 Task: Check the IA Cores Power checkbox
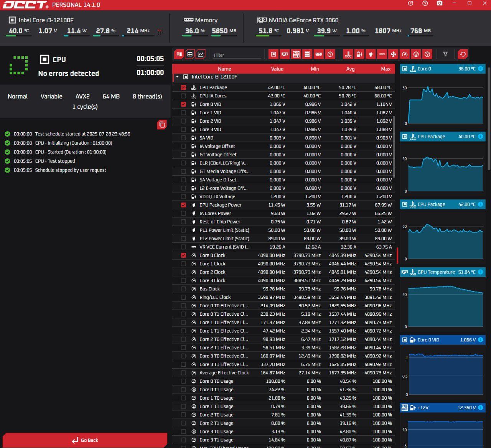pyautogui.click(x=183, y=213)
